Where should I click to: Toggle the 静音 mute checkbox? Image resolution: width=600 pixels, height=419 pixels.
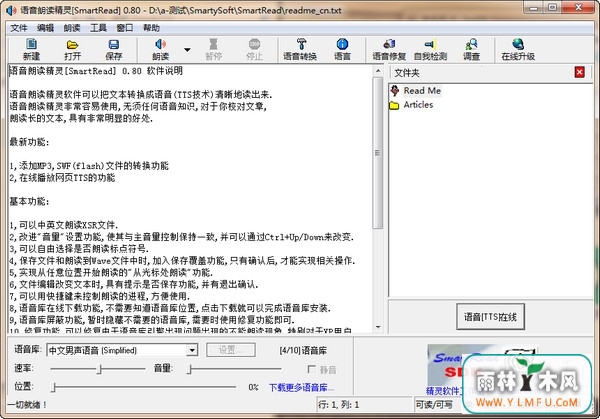pos(311,369)
